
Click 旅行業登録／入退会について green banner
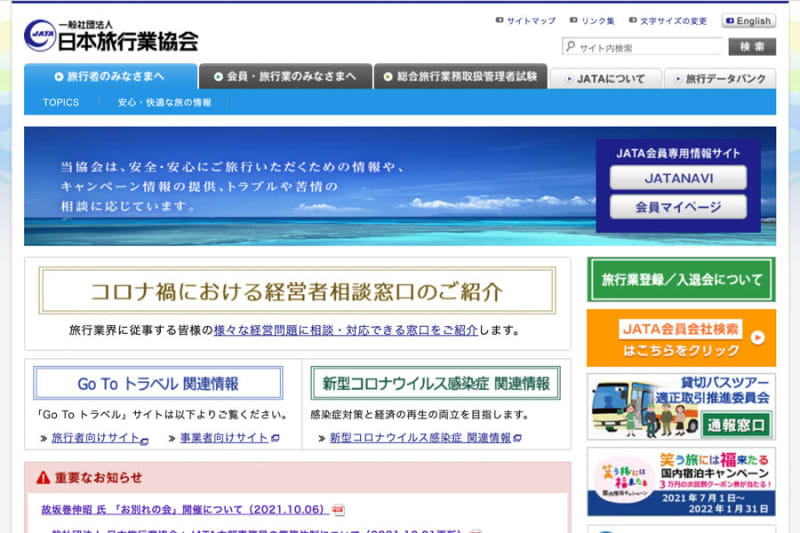681,280
